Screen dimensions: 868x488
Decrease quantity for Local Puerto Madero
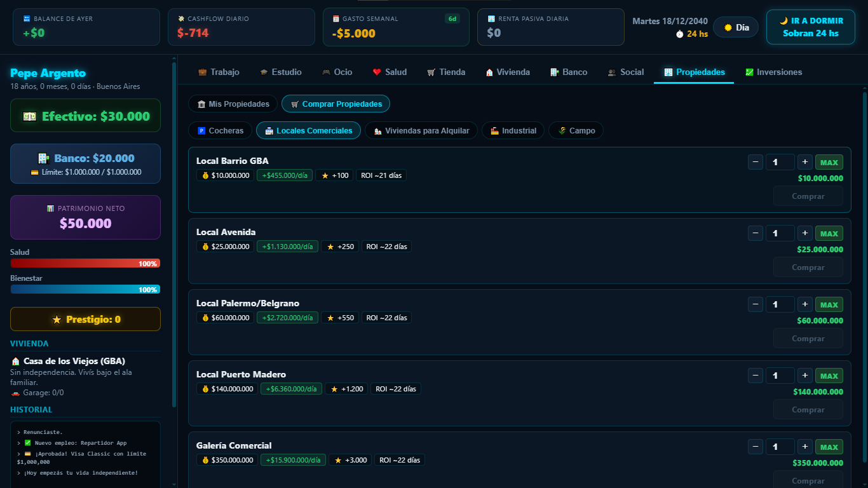pyautogui.click(x=756, y=376)
